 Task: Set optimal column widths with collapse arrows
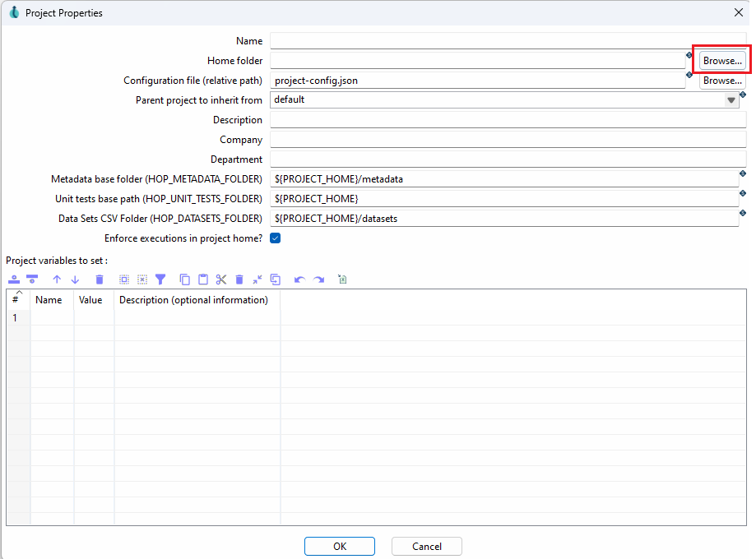pyautogui.click(x=257, y=279)
